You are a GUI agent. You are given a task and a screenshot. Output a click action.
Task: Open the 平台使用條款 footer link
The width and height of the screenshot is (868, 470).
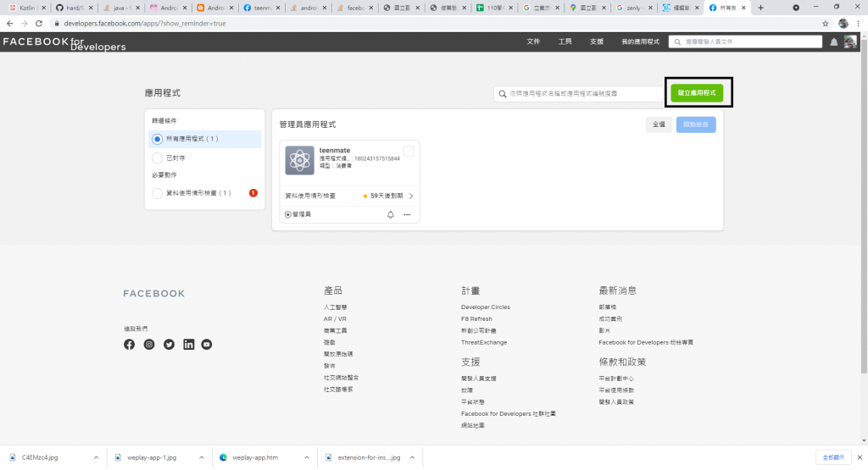(x=616, y=390)
